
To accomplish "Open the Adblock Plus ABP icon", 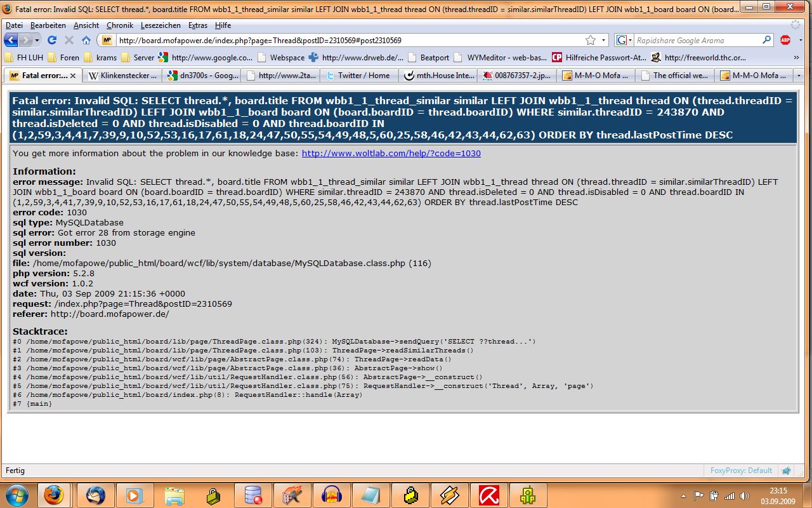I will coord(785,40).
